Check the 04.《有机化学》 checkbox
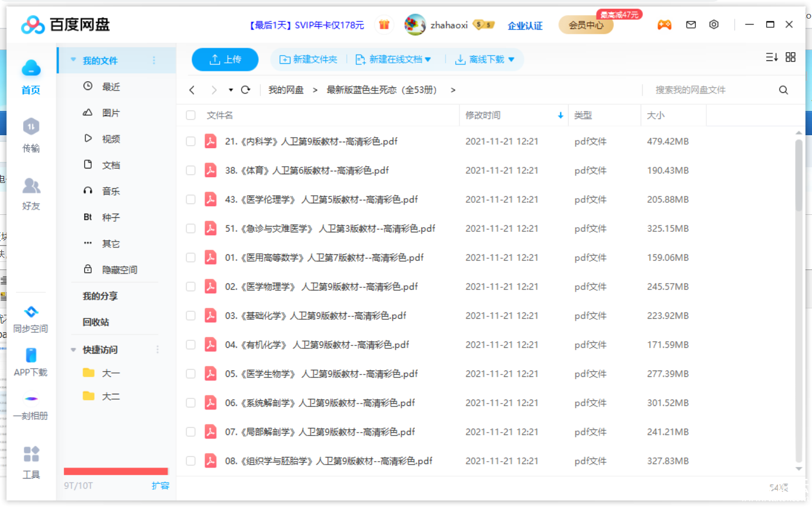812x507 pixels. click(x=191, y=344)
